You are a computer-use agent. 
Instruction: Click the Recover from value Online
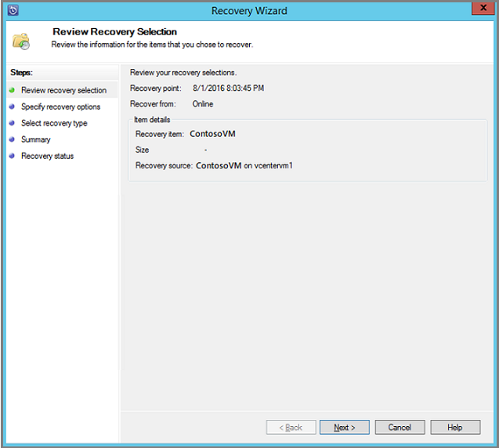coord(203,104)
